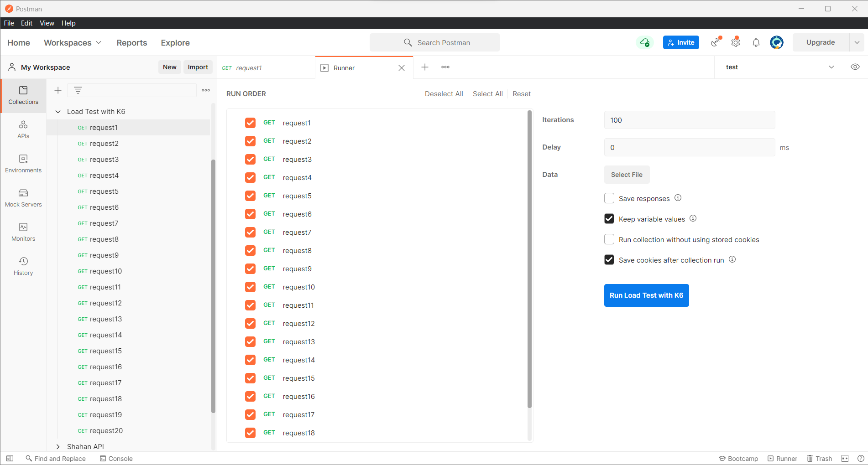
Task: Open the settings gear icon
Action: (735, 42)
